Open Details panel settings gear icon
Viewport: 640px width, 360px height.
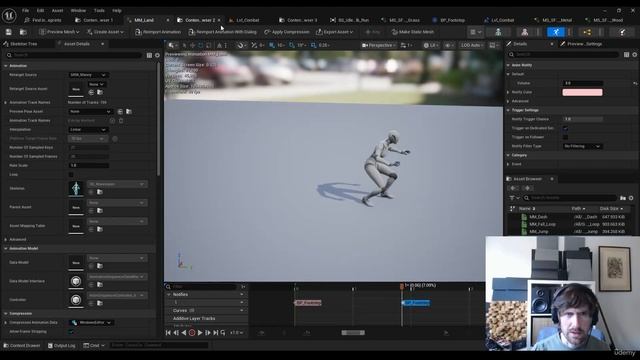click(635, 54)
